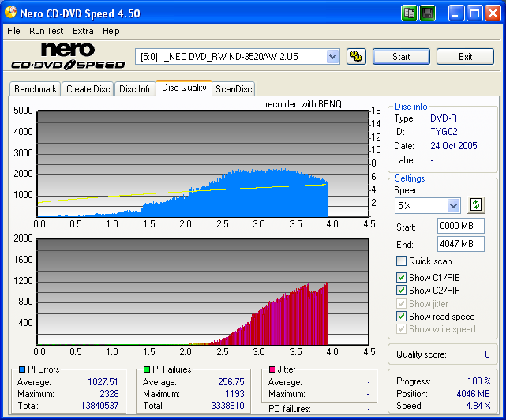This screenshot has width=506, height=420.
Task: Toggle the Show jitter checkbox
Action: tap(401, 303)
